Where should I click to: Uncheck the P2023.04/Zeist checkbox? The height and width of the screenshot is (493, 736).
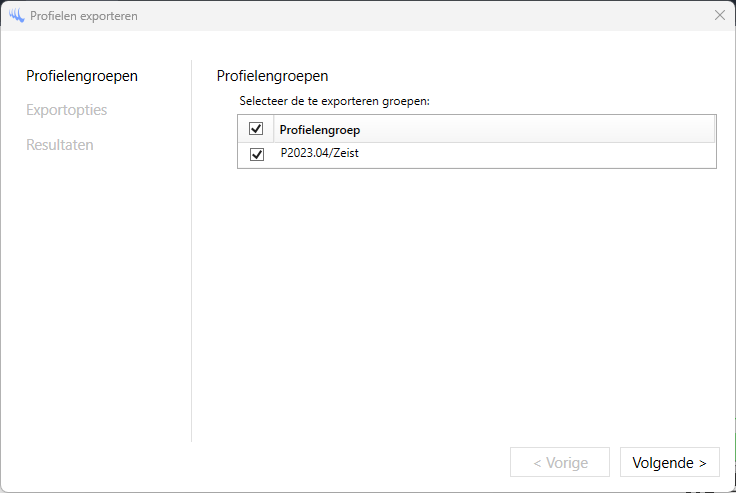257,154
